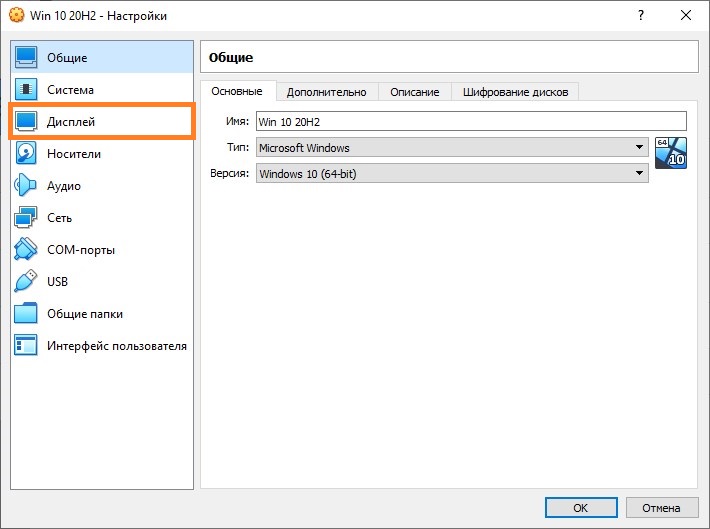Image resolution: width=710 pixels, height=529 pixels.
Task: Select the Audio (Аудио) speaker icon
Action: (26, 186)
